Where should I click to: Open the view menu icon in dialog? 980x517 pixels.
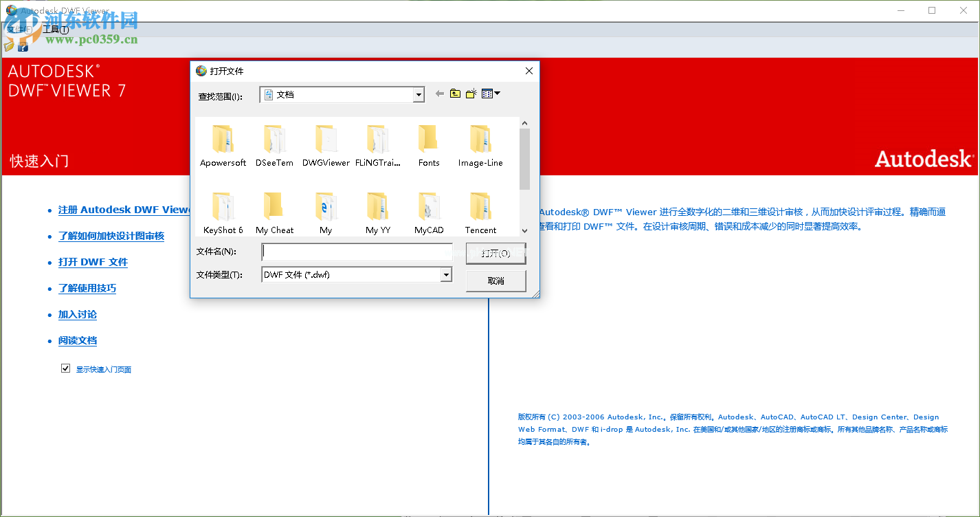click(491, 93)
